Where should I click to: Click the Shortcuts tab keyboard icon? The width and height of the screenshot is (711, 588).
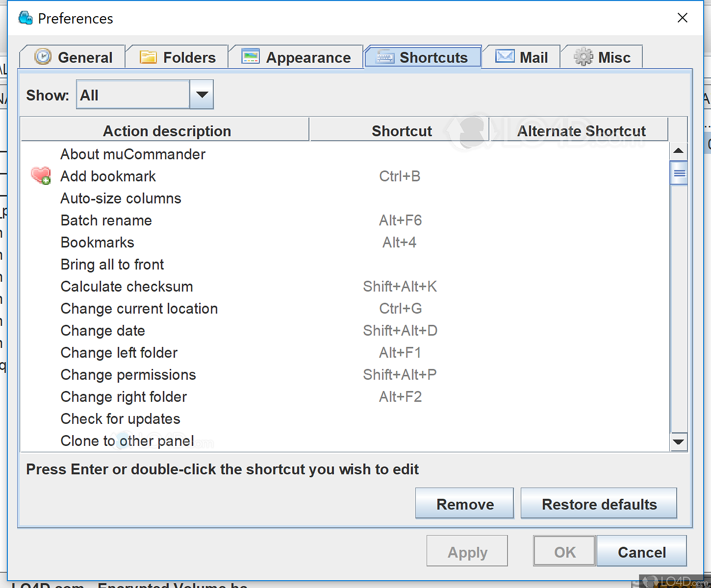tap(385, 57)
